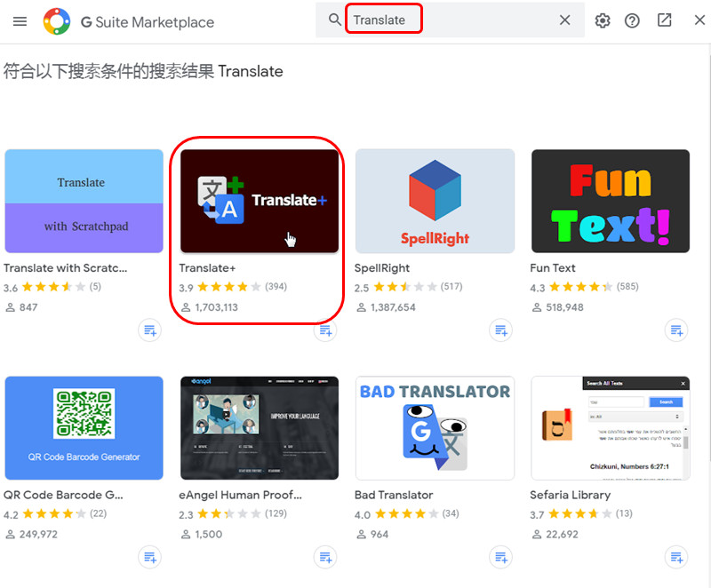This screenshot has width=711, height=588.
Task: Open the eAngel dark thumbnail
Action: tap(260, 428)
